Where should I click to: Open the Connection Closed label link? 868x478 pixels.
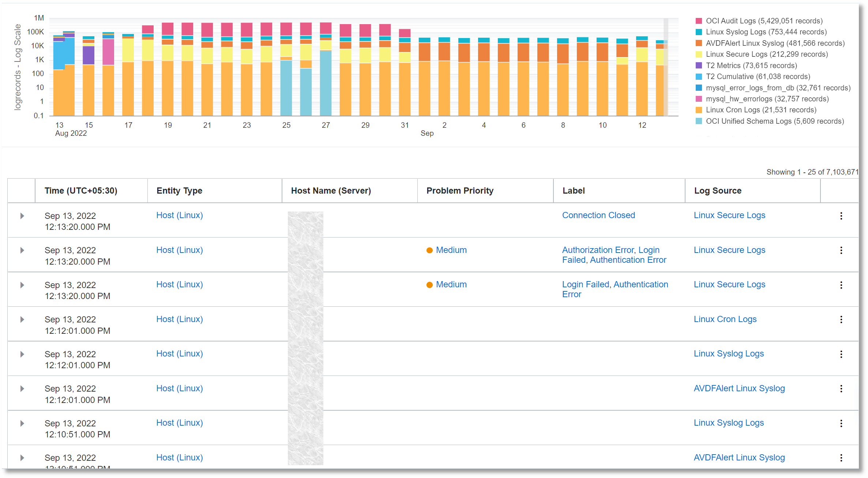click(598, 215)
